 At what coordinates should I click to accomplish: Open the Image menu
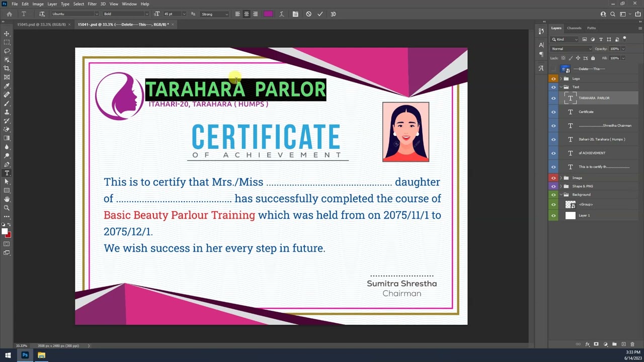point(38,4)
